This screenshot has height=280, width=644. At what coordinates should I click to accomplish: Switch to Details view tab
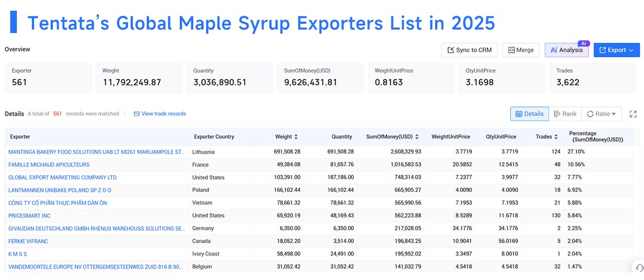pos(530,114)
